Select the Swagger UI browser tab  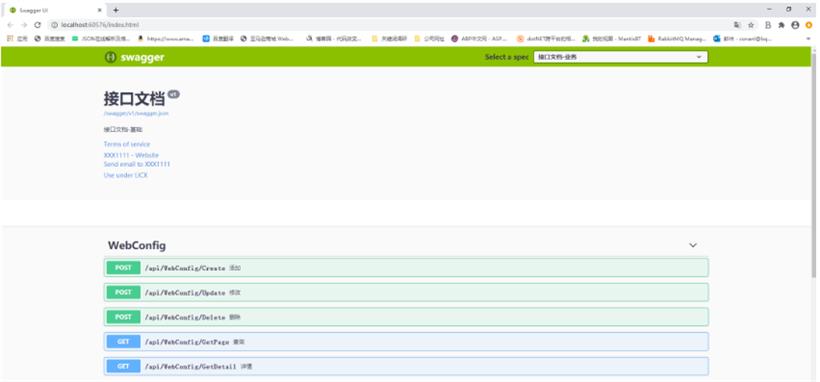(x=55, y=10)
